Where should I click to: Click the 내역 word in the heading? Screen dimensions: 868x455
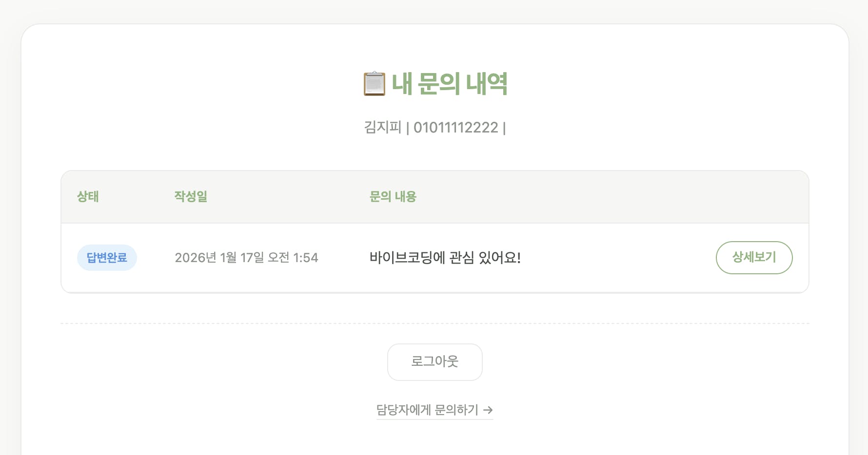click(x=486, y=84)
